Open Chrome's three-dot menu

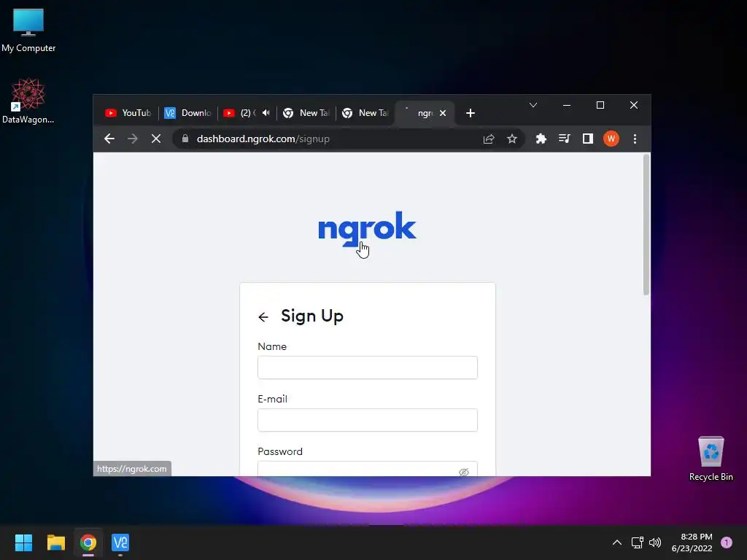point(635,139)
